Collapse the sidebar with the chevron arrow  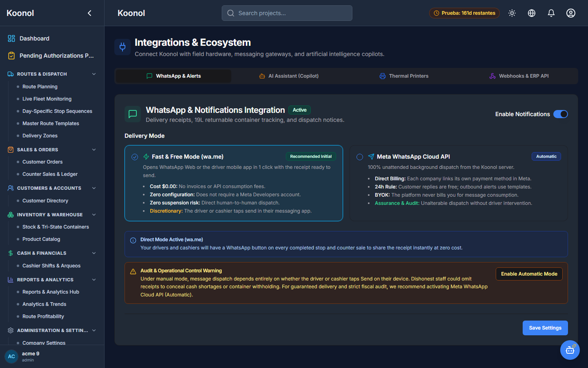point(89,13)
